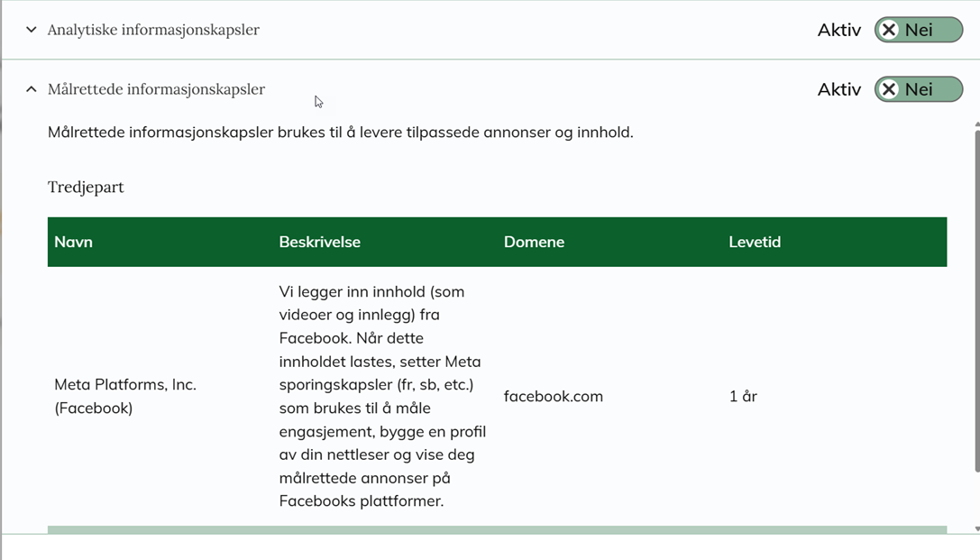Click the Tredjepart heading
This screenshot has width=980, height=560.
(86, 187)
